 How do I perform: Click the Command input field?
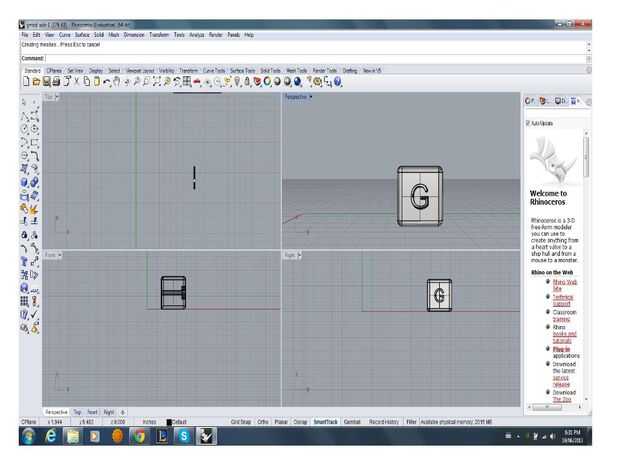pos(316,58)
